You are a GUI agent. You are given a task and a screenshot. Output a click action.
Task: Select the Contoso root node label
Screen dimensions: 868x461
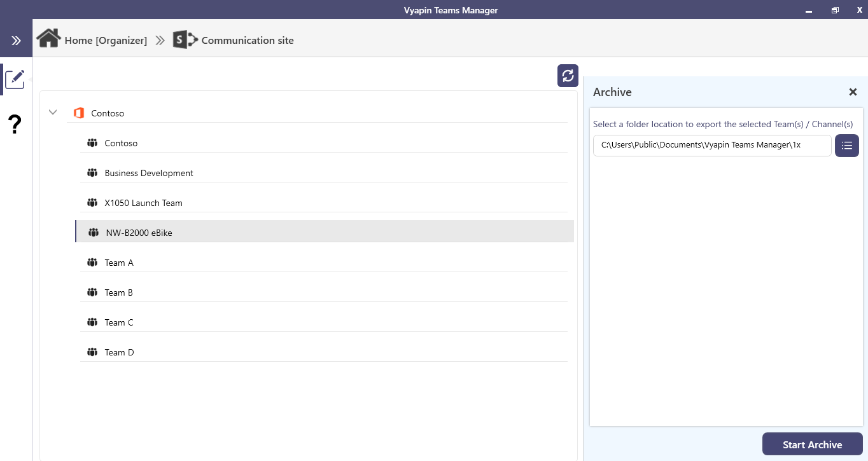point(108,113)
